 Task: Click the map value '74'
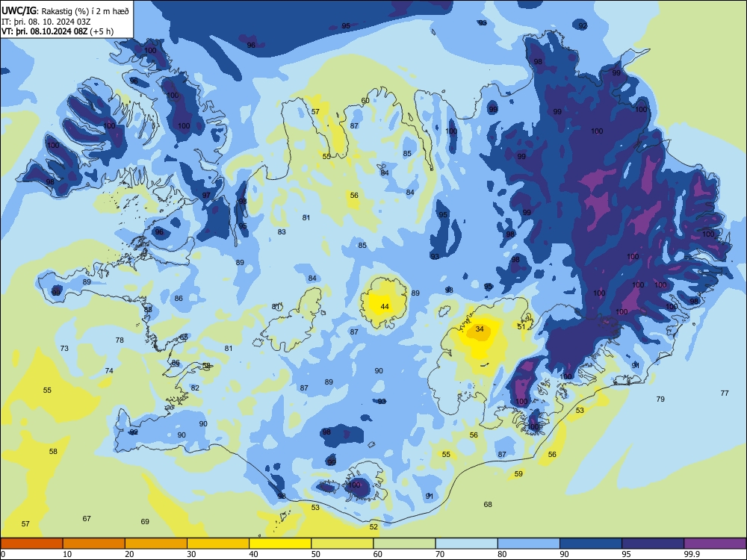tap(109, 370)
